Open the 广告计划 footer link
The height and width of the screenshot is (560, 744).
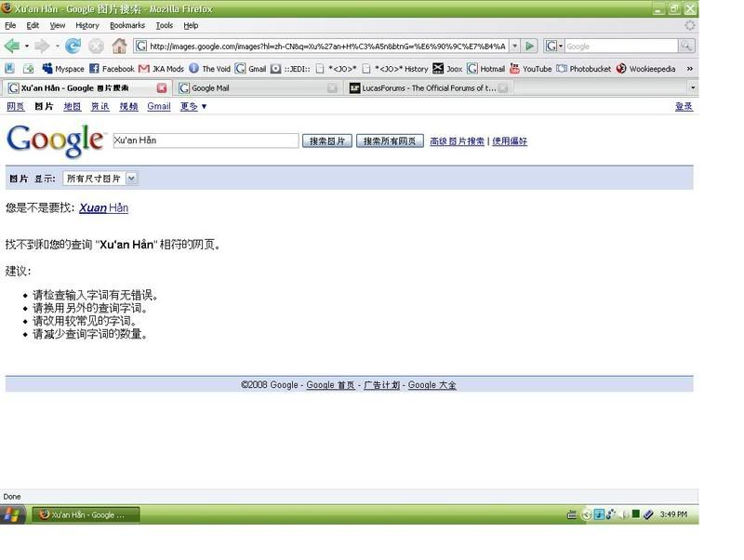point(382,385)
